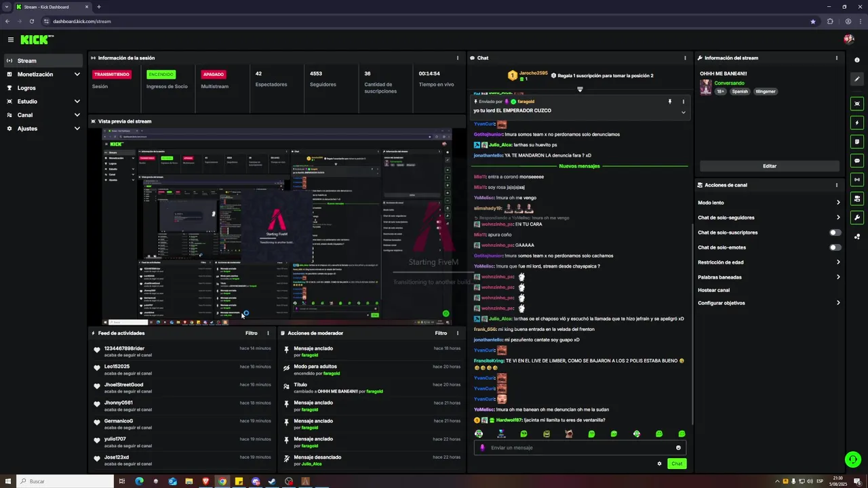Screen dimensions: 868x488
Task: Click the tilingamer tag
Action: click(x=765, y=91)
